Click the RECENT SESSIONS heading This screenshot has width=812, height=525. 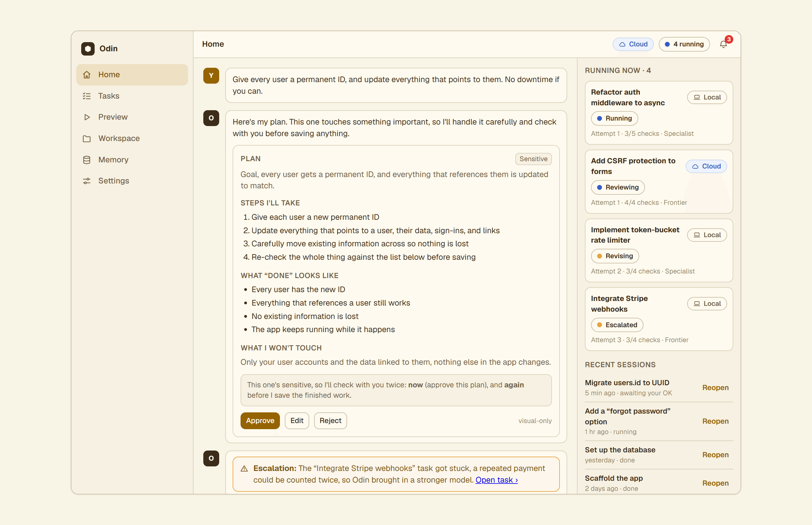click(x=620, y=365)
